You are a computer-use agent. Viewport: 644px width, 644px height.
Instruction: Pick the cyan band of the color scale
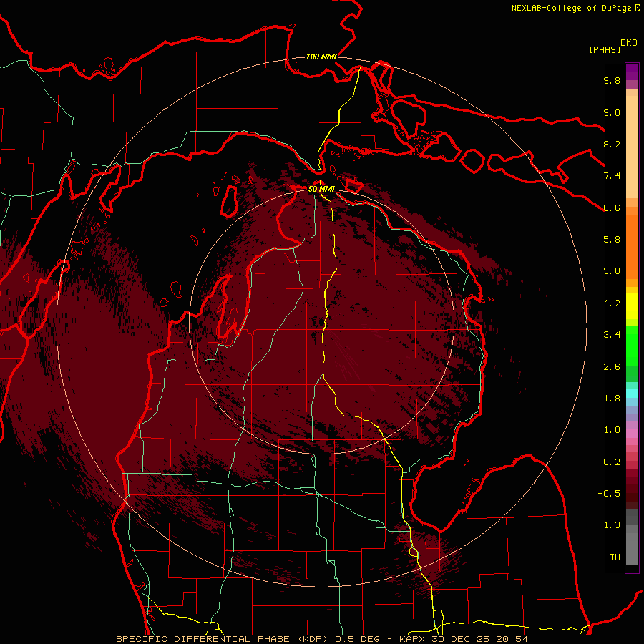point(632,393)
